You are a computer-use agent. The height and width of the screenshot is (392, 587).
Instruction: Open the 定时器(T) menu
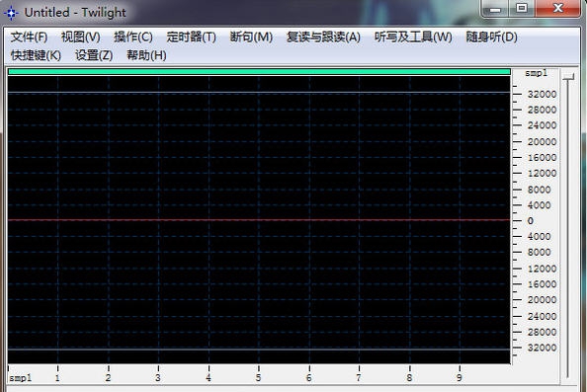pyautogui.click(x=191, y=38)
